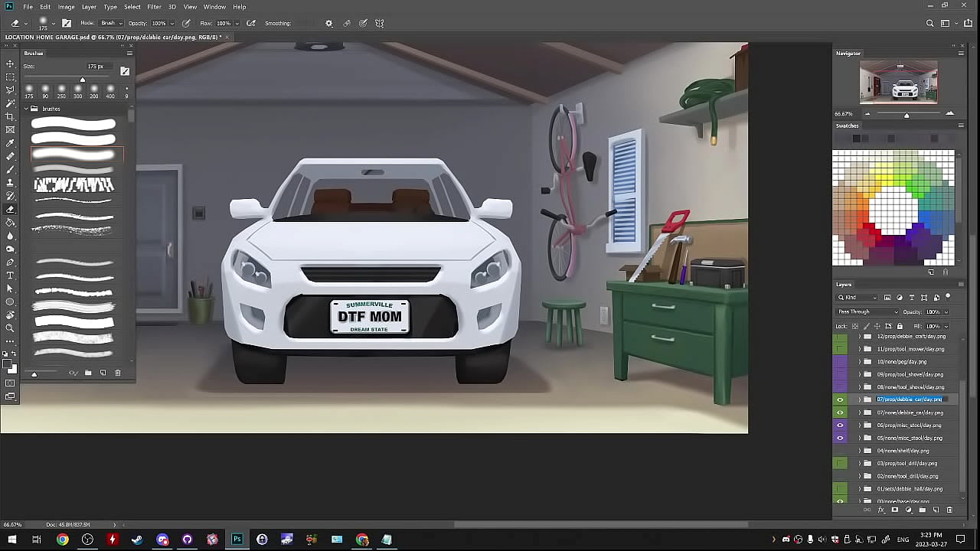Viewport: 980px width, 551px height.
Task: Show the 04/none/shelf/day.png layer
Action: tap(840, 451)
